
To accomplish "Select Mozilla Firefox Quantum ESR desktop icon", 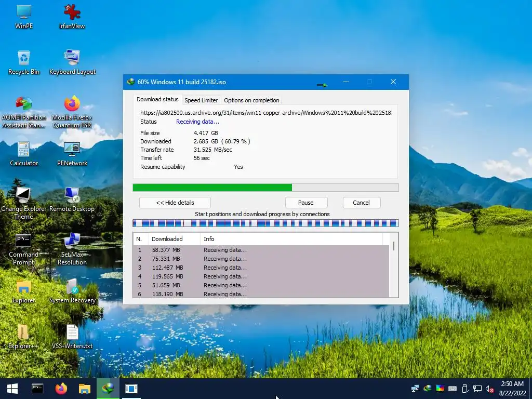I will [x=72, y=112].
